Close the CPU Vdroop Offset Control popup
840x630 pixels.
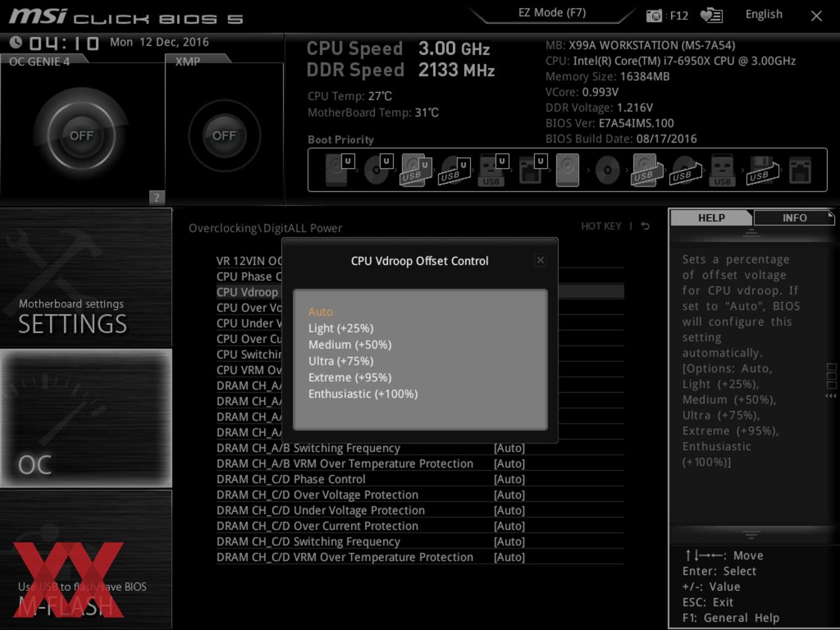[x=540, y=260]
